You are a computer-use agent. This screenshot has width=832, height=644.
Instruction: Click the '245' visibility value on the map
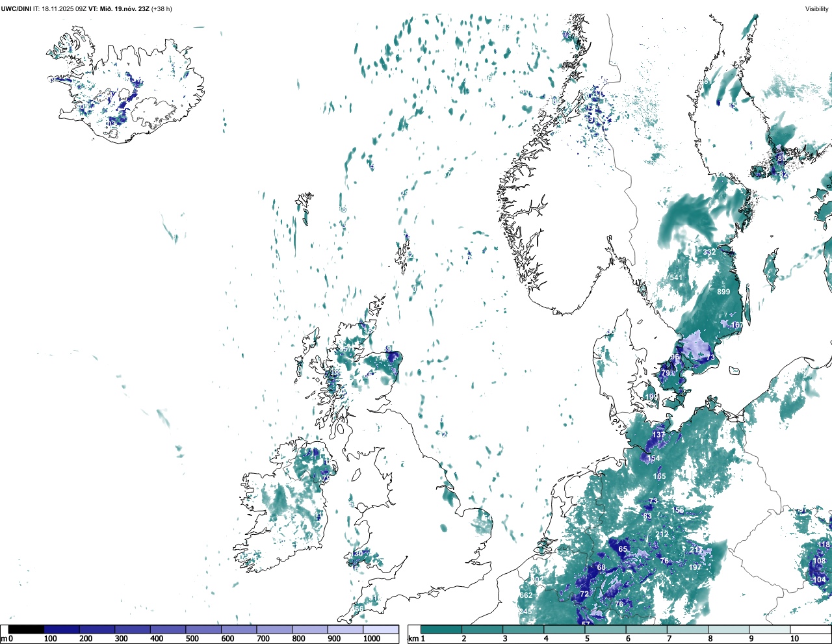click(x=525, y=612)
